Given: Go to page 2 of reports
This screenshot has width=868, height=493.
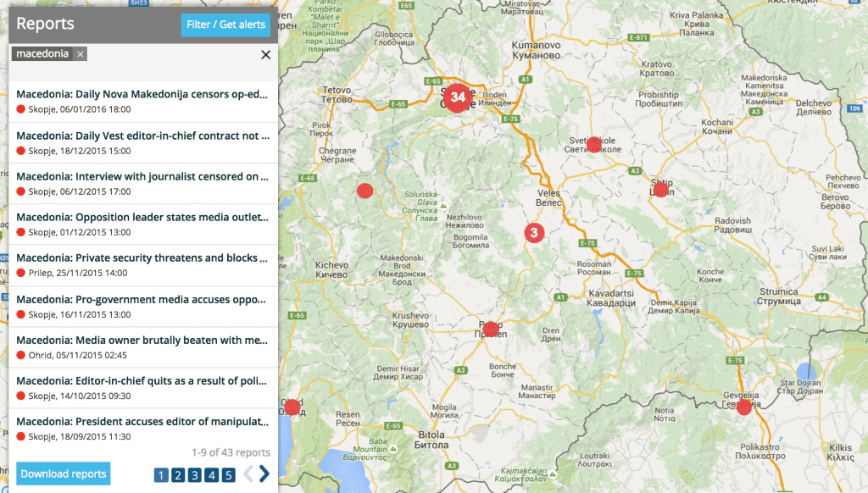Looking at the screenshot, I should pos(178,474).
